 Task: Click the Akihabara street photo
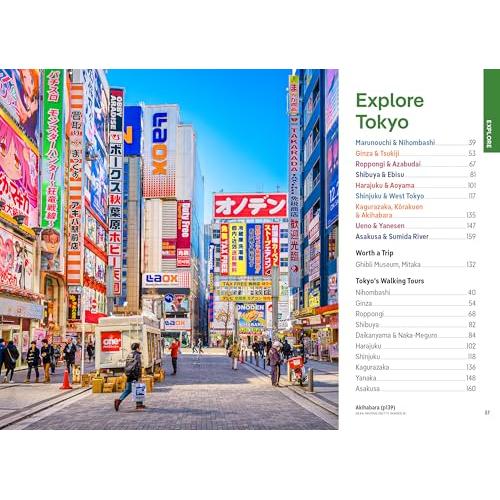[169, 249]
